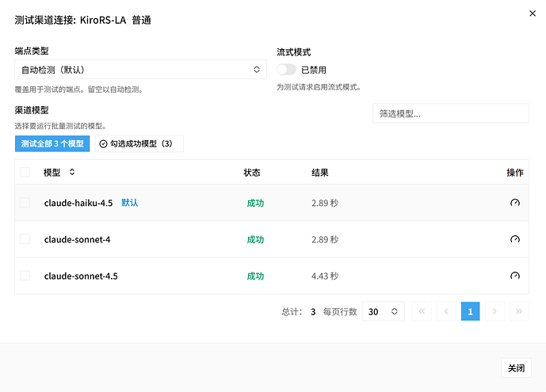Open the 端点类型 dropdown
This screenshot has height=392, width=546.
(141, 70)
